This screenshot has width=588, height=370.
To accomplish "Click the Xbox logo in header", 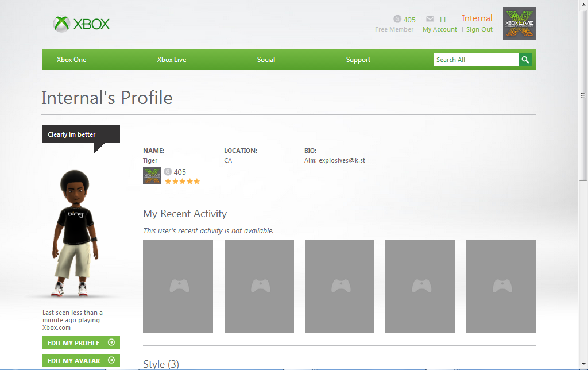I will pyautogui.click(x=82, y=24).
